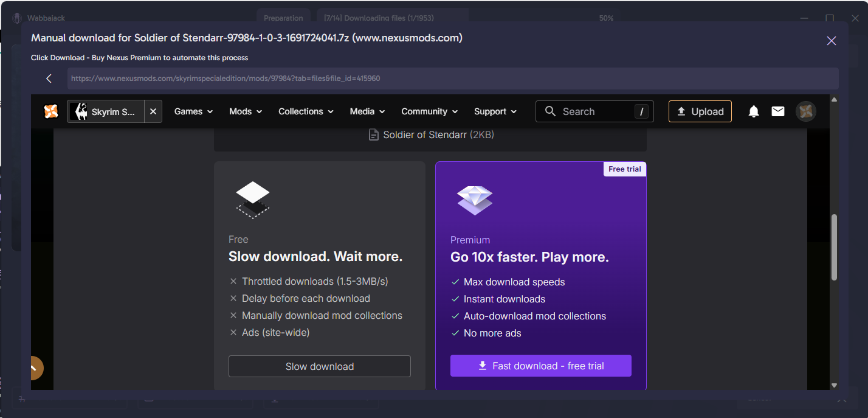The width and height of the screenshot is (868, 418).
Task: Remove the Skyrim game filter with X
Action: (x=153, y=111)
